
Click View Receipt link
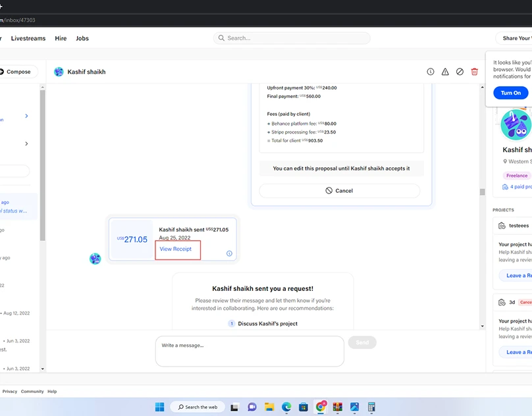(x=176, y=249)
